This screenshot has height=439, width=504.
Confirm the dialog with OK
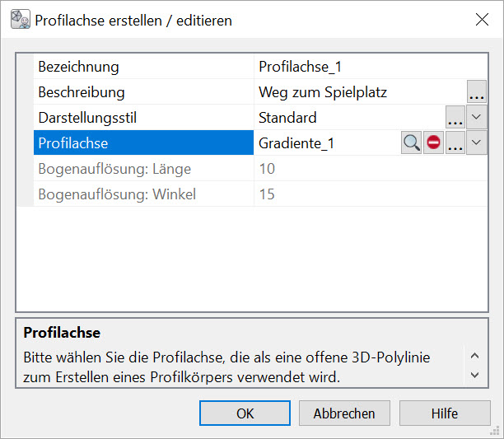click(245, 413)
